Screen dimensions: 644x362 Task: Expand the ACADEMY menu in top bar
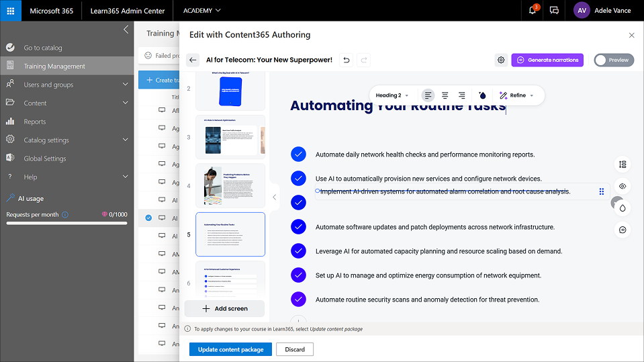tap(201, 11)
